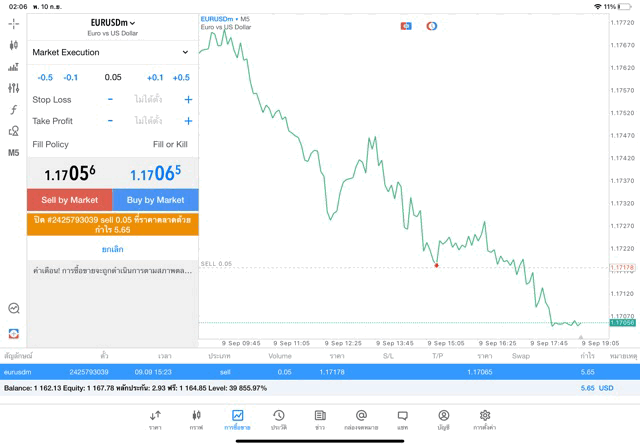Change the M5 timeframe in sidebar
The image size is (640, 447).
[x=14, y=153]
